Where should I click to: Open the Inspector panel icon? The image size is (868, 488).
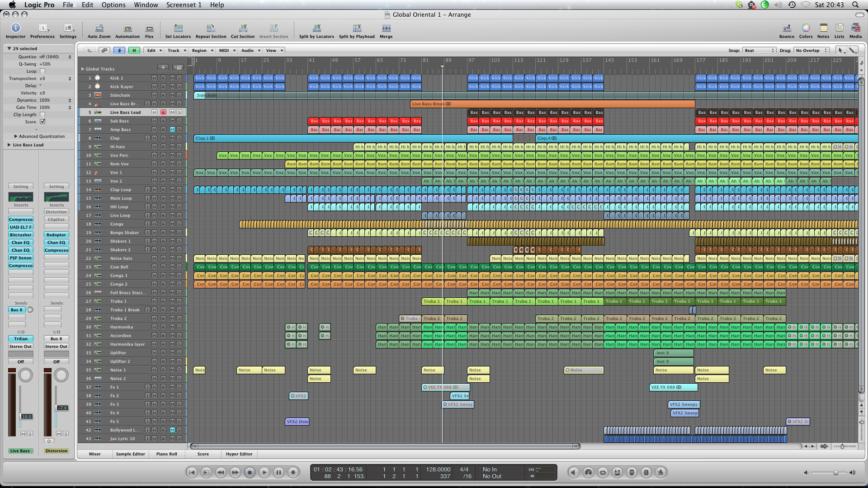15,28
